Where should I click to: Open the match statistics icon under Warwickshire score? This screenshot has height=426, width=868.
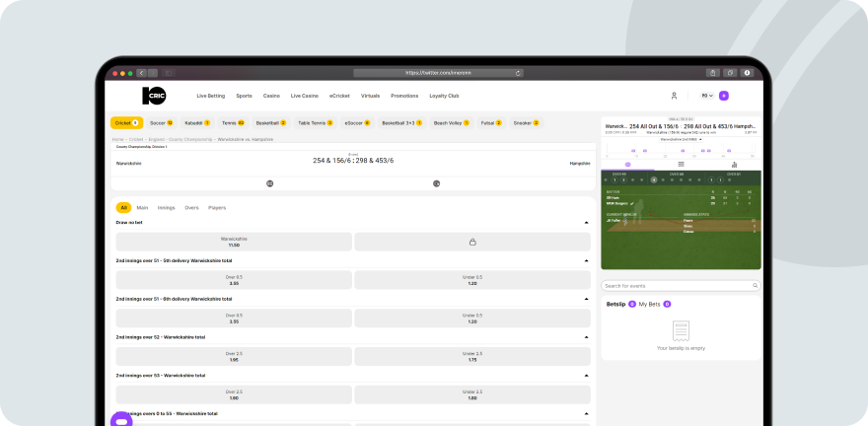[269, 183]
